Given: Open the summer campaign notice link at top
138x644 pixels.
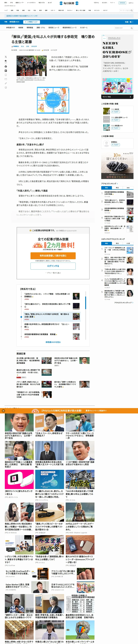Looking at the screenshot, I should 22,16.
